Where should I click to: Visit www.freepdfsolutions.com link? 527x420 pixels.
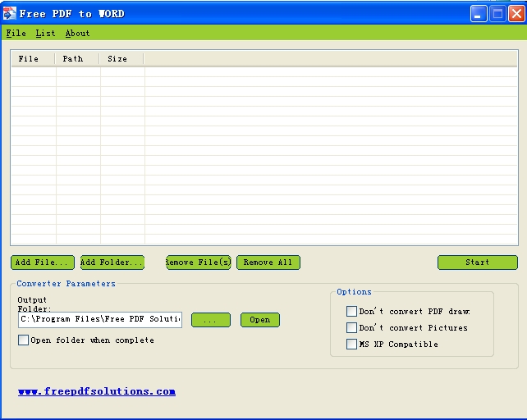pos(97,391)
